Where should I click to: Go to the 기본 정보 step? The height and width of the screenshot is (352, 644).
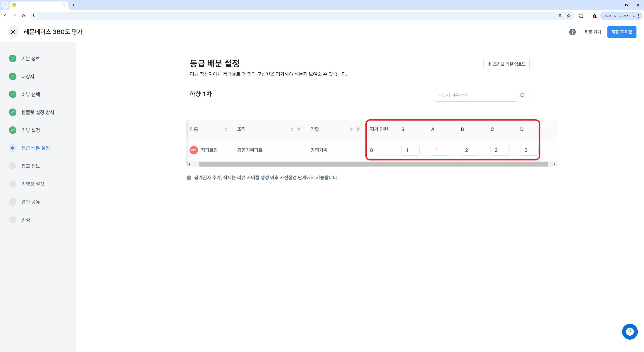(x=31, y=58)
